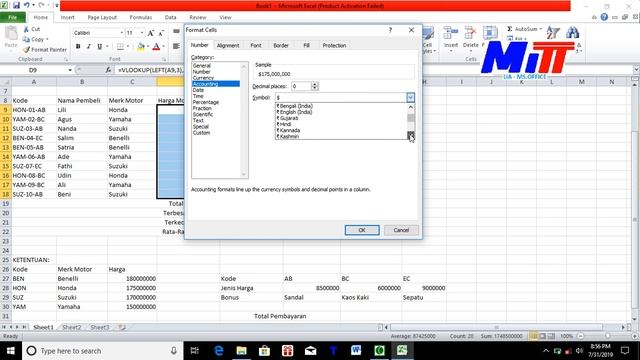Click the Bold formatting icon
This screenshot has width=640, height=360.
click(78, 47)
